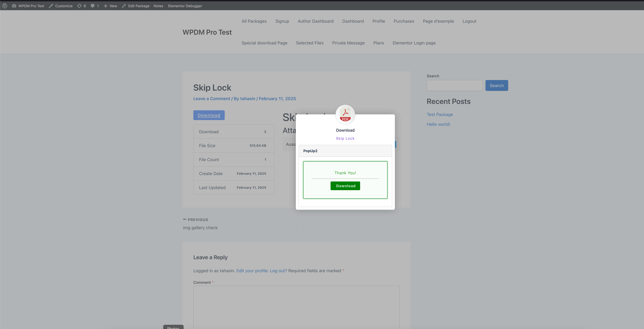
Task: Open the New content menu
Action: [x=110, y=6]
